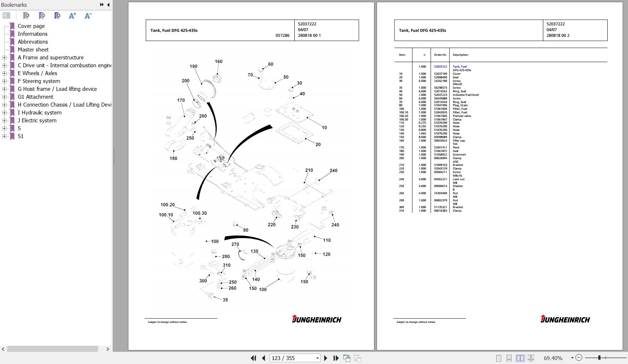Image resolution: width=628 pixels, height=364 pixels.
Task: Expand the C Drive unit bookmark
Action: [4, 65]
